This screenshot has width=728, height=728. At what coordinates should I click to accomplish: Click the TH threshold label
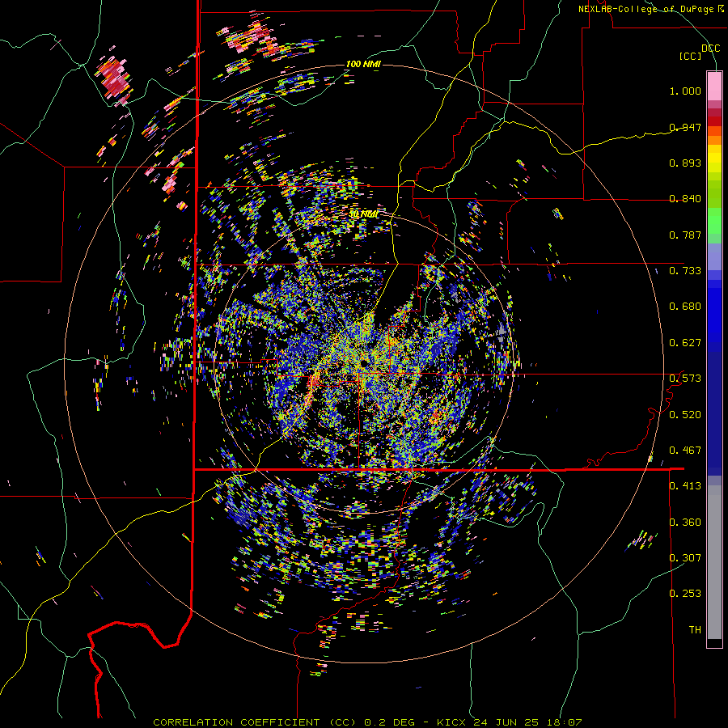click(695, 630)
